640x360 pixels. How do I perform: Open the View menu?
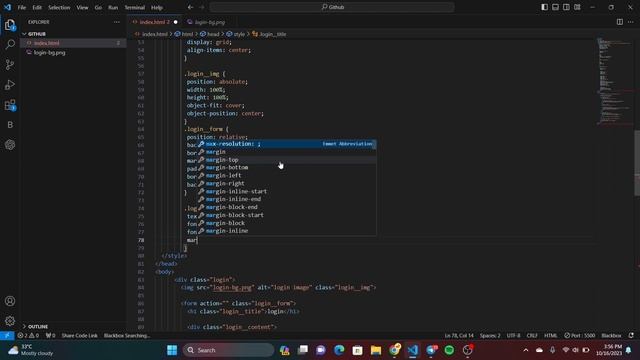click(x=82, y=7)
